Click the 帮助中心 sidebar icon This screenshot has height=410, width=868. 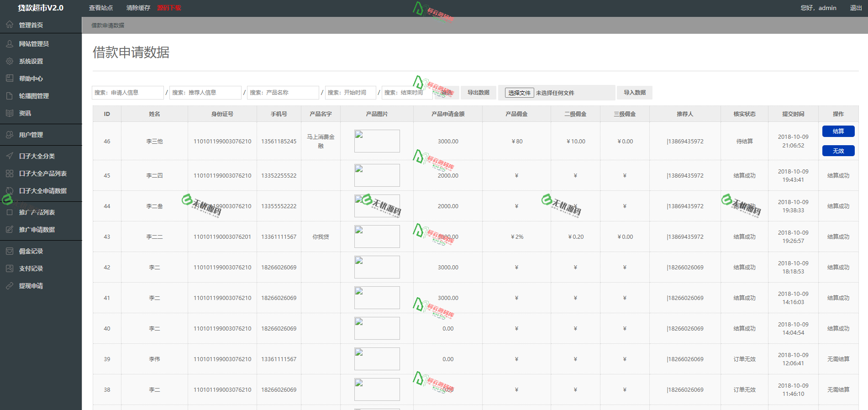click(10, 79)
